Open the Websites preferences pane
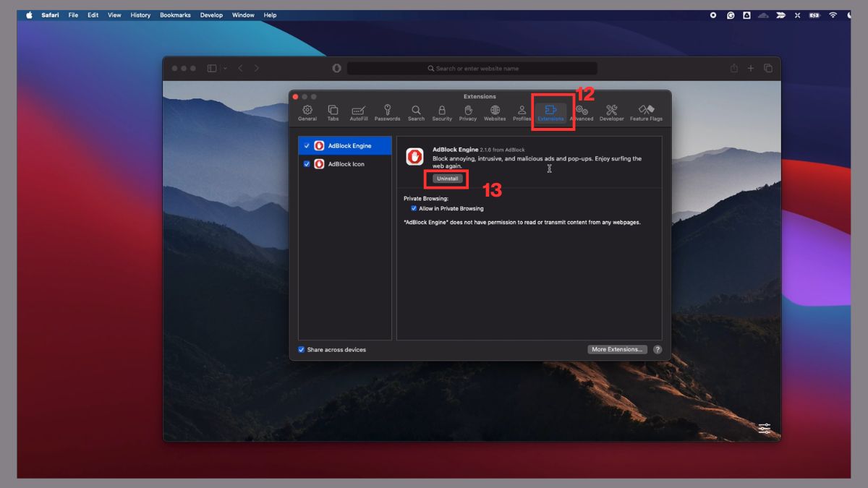 click(495, 113)
